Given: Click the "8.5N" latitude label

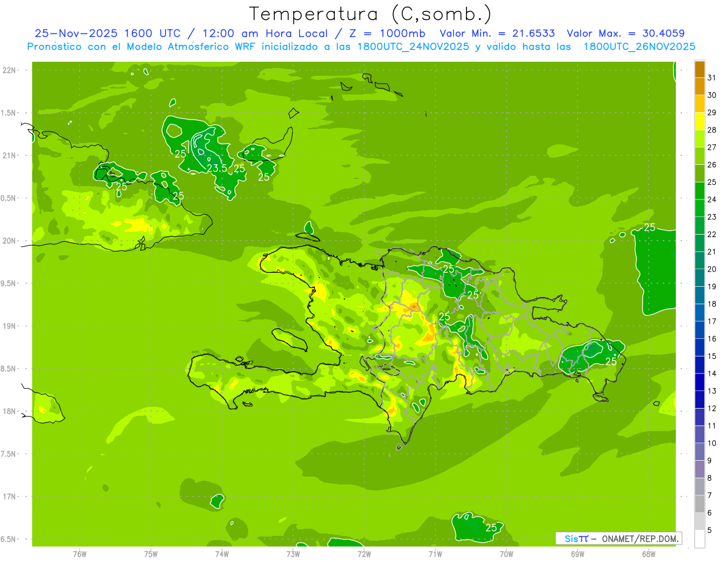Looking at the screenshot, I should pyautogui.click(x=9, y=369).
